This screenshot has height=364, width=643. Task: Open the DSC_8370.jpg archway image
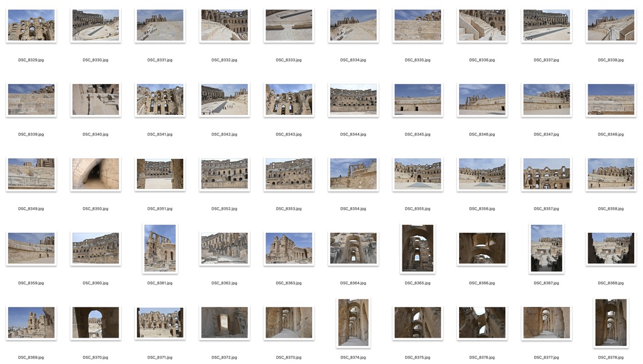(x=95, y=322)
